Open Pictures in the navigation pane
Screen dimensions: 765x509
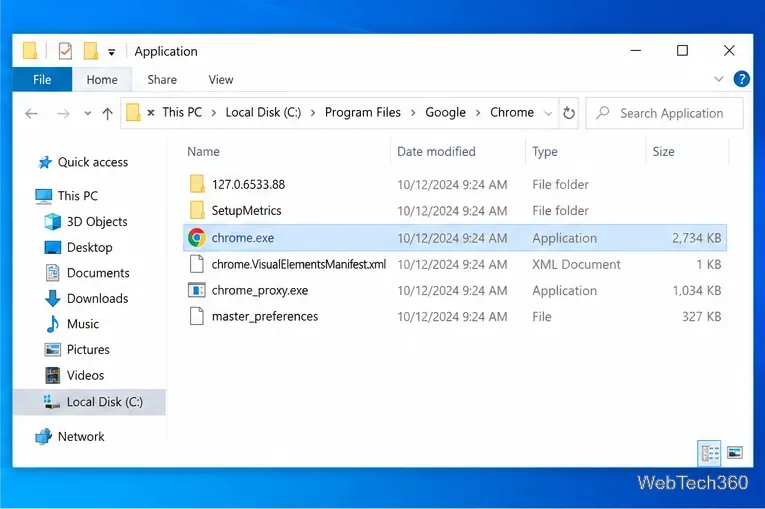(88, 349)
